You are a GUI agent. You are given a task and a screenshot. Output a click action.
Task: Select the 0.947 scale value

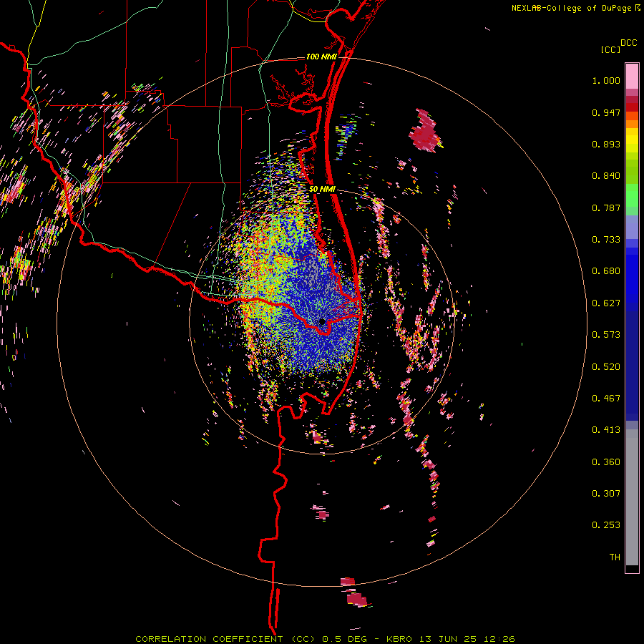(606, 112)
